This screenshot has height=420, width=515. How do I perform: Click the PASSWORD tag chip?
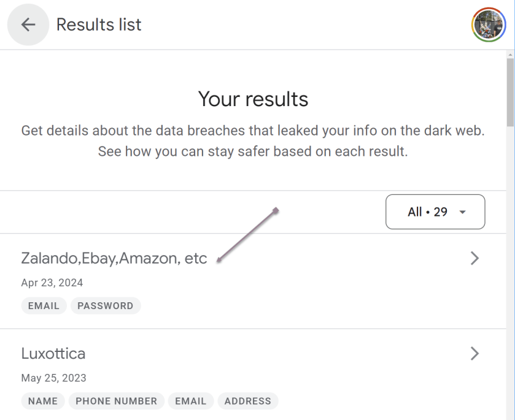[105, 305]
